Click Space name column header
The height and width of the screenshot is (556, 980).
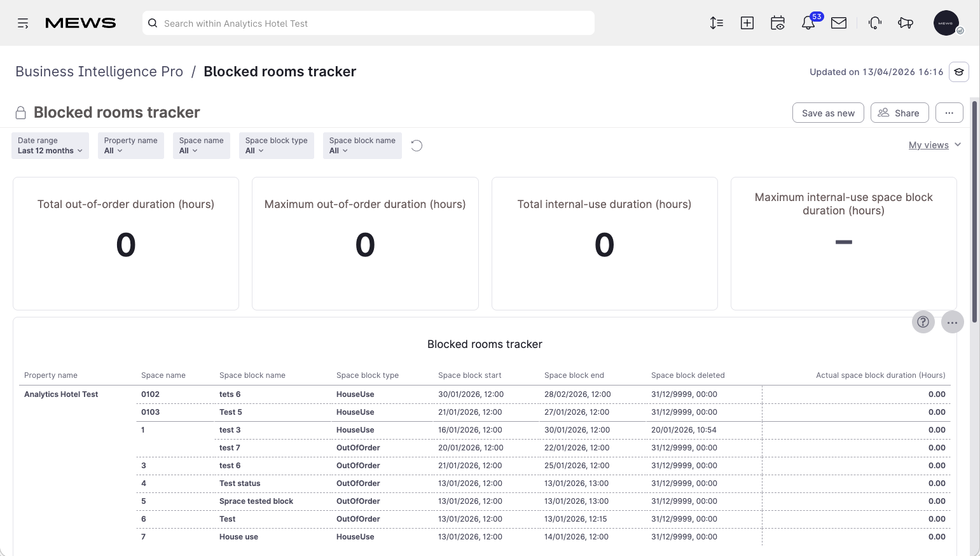163,375
